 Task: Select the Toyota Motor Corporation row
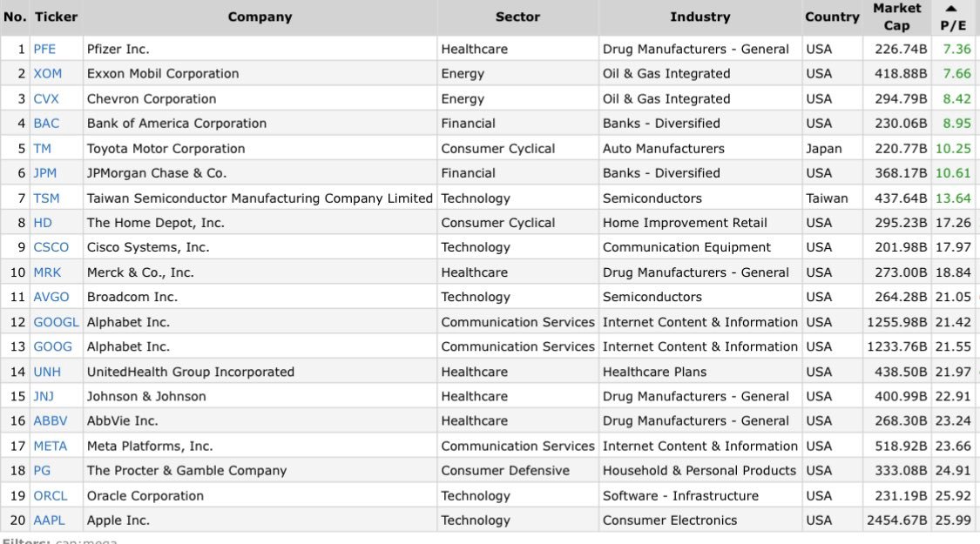tap(166, 149)
